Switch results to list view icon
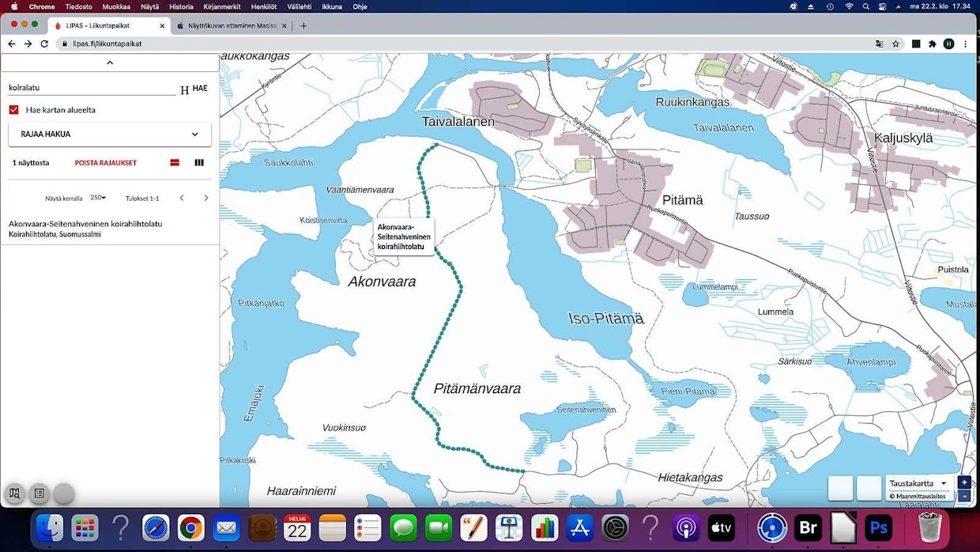Image resolution: width=980 pixels, height=552 pixels. point(175,163)
